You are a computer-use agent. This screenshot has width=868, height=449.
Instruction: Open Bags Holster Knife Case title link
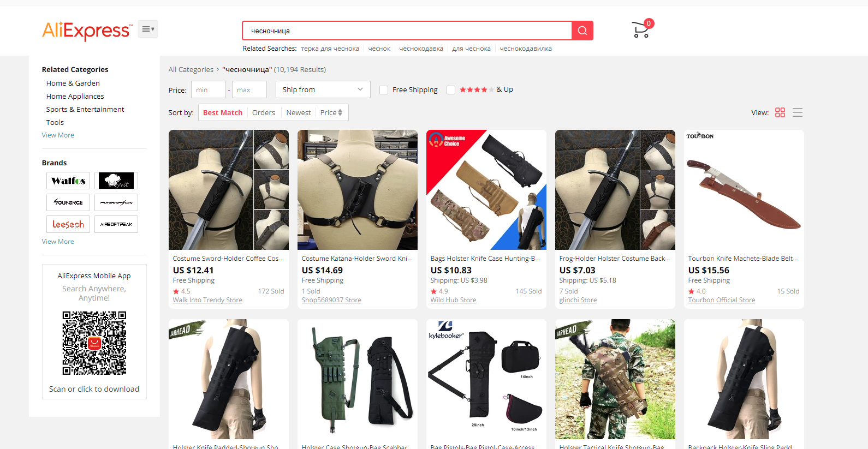(485, 259)
